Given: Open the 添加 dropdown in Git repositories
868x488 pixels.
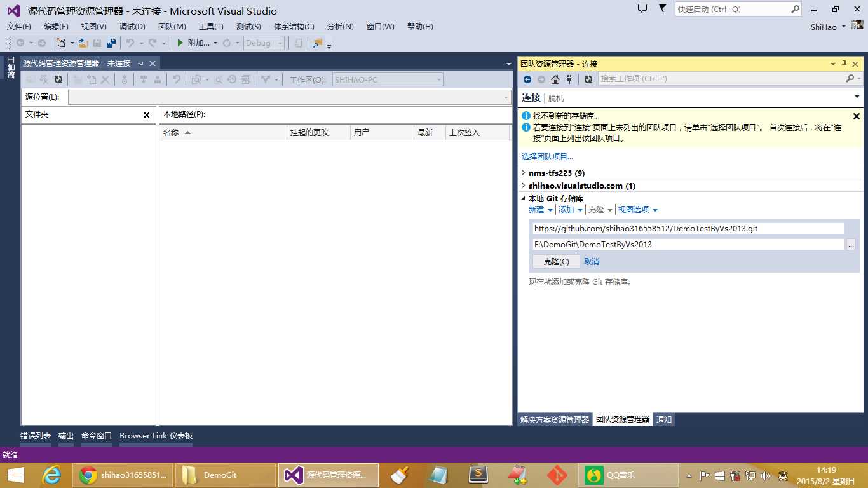Looking at the screenshot, I should pyautogui.click(x=571, y=210).
